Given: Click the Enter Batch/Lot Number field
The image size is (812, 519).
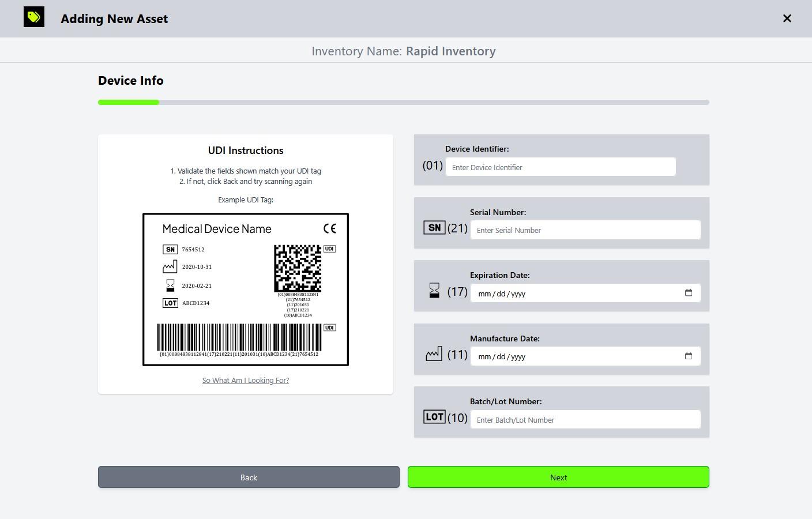Looking at the screenshot, I should pos(585,419).
